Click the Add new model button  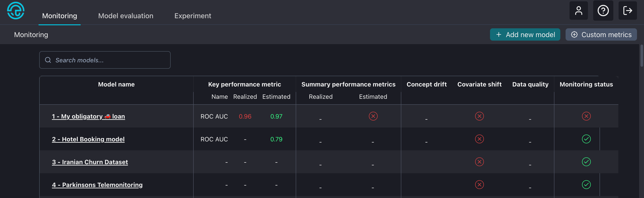525,35
